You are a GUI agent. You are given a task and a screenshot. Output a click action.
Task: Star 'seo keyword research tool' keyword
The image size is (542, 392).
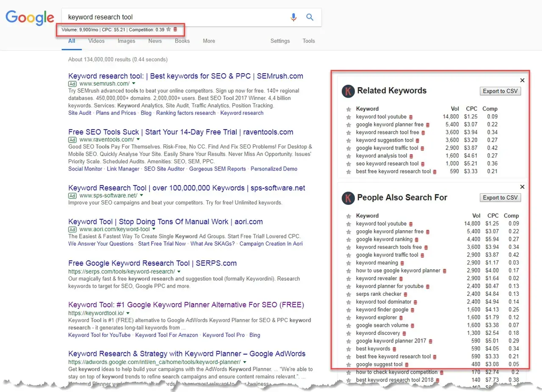348,164
